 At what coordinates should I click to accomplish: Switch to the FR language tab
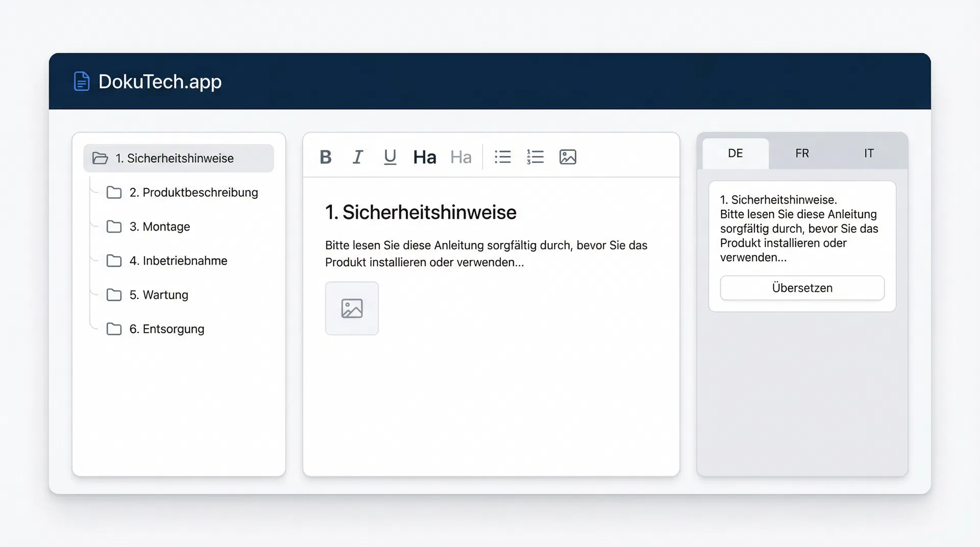coord(802,154)
